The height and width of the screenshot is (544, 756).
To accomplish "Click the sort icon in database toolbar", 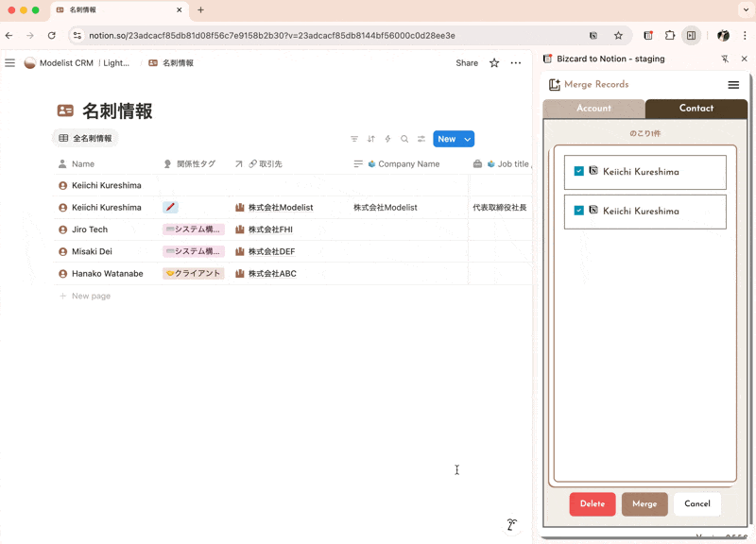I will pyautogui.click(x=371, y=139).
